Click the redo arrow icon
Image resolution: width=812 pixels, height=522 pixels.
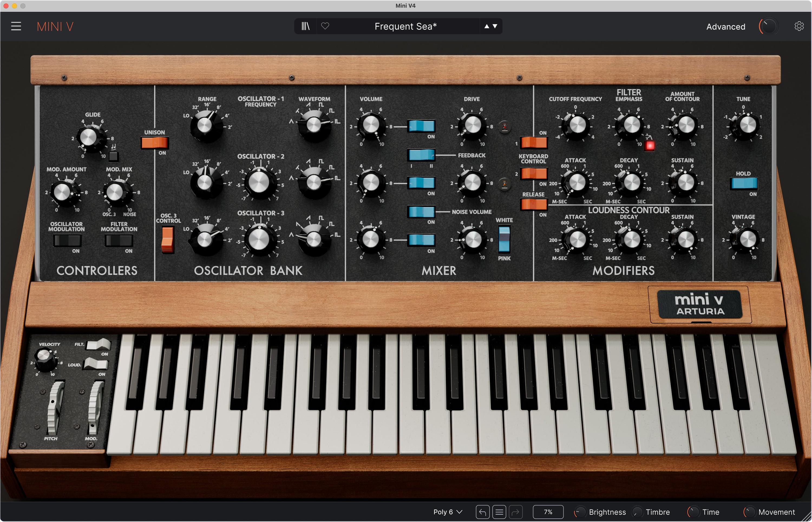coord(516,512)
